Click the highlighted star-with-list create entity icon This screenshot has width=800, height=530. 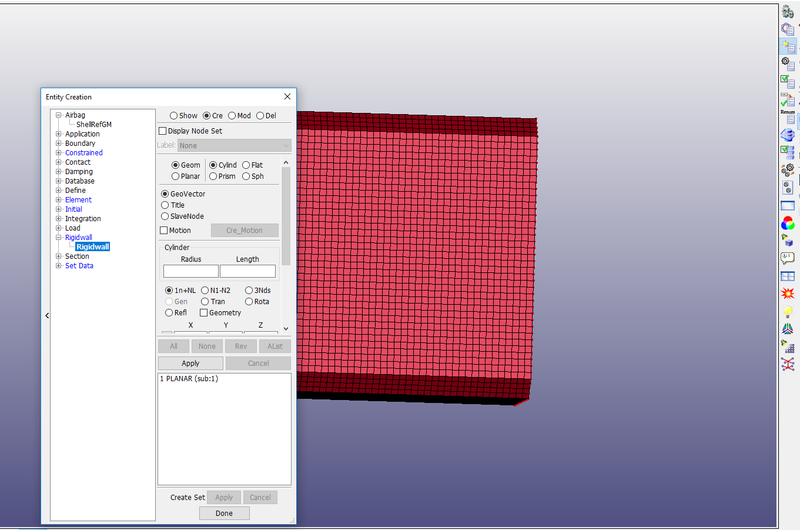click(788, 47)
